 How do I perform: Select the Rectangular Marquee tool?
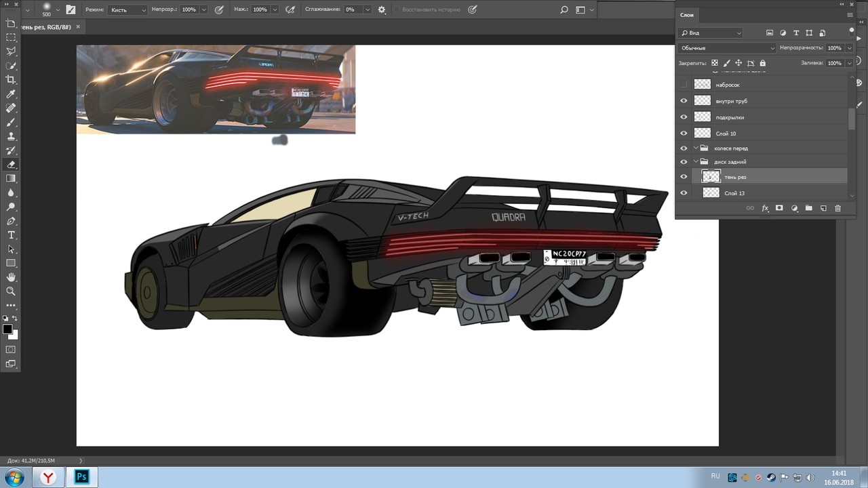11,37
